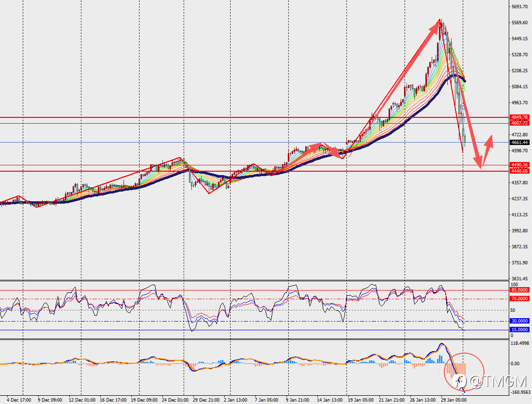This screenshot has height=404, width=532.
Task: Select the 29 Dec 21:00 date label
Action: coord(206,400)
